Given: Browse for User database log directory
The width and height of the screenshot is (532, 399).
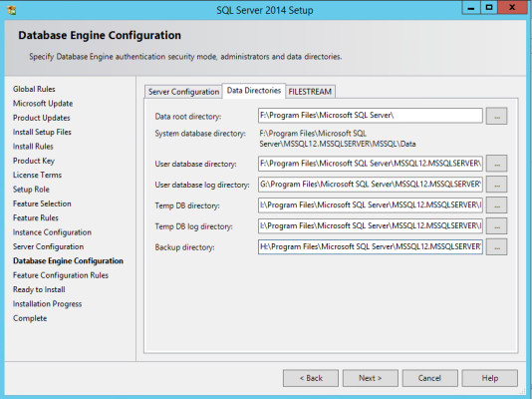Looking at the screenshot, I should click(x=496, y=185).
